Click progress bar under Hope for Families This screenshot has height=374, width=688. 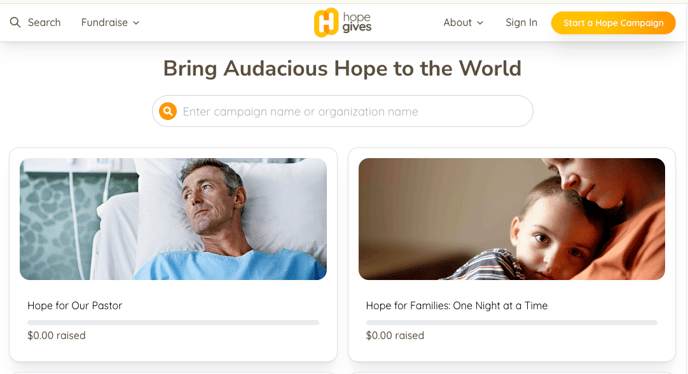pyautogui.click(x=512, y=322)
